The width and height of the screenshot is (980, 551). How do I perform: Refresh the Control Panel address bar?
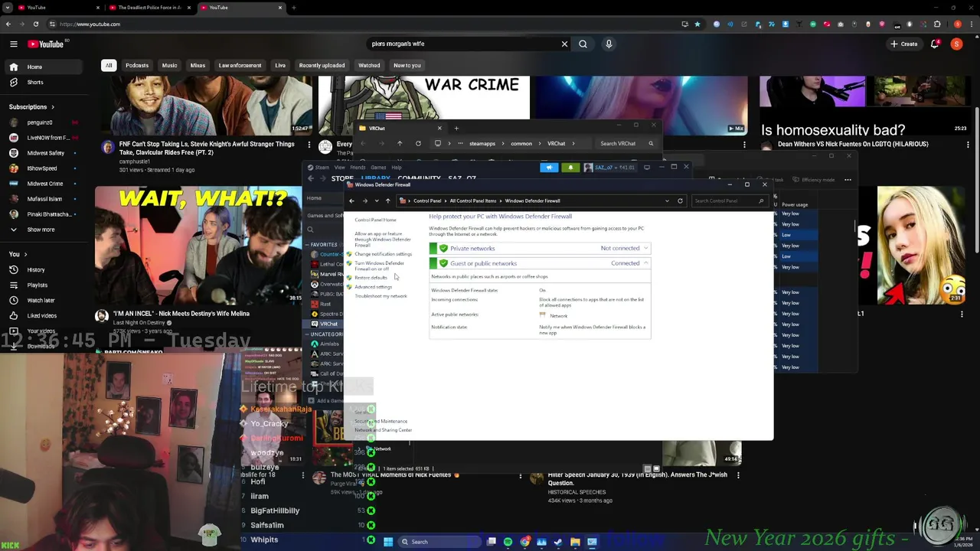[680, 201]
